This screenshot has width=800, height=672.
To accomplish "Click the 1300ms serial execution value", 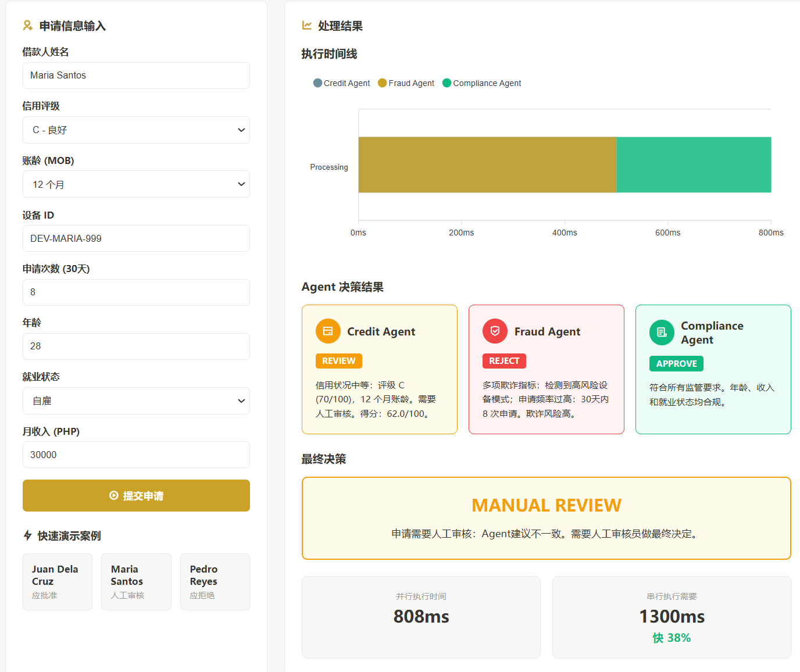I will tap(672, 616).
